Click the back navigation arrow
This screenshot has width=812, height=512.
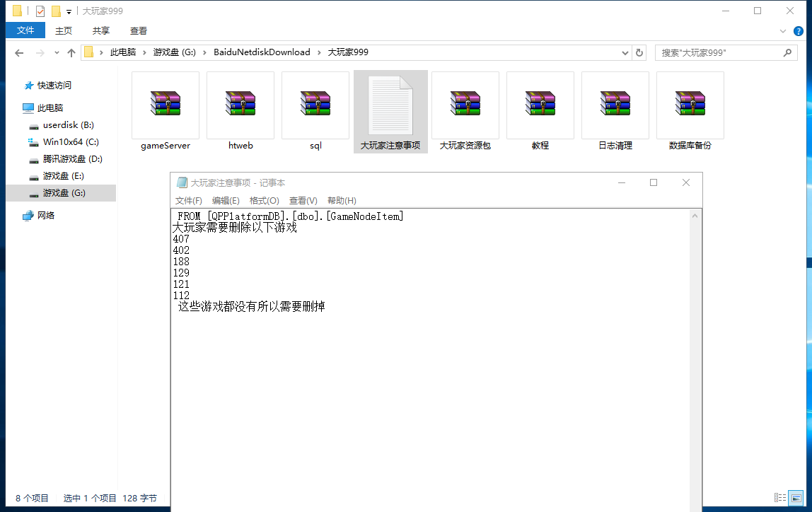(18, 52)
